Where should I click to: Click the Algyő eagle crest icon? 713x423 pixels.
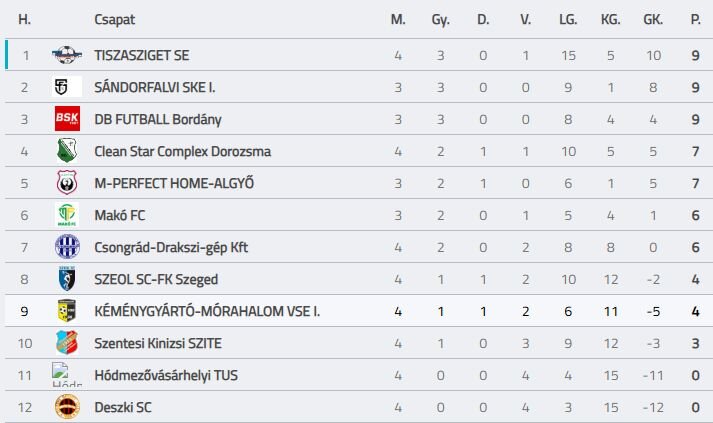click(x=67, y=183)
